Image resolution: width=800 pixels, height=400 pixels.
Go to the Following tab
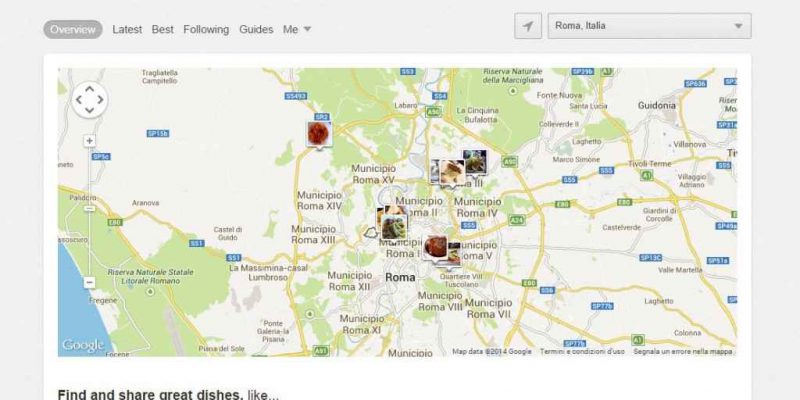[206, 30]
